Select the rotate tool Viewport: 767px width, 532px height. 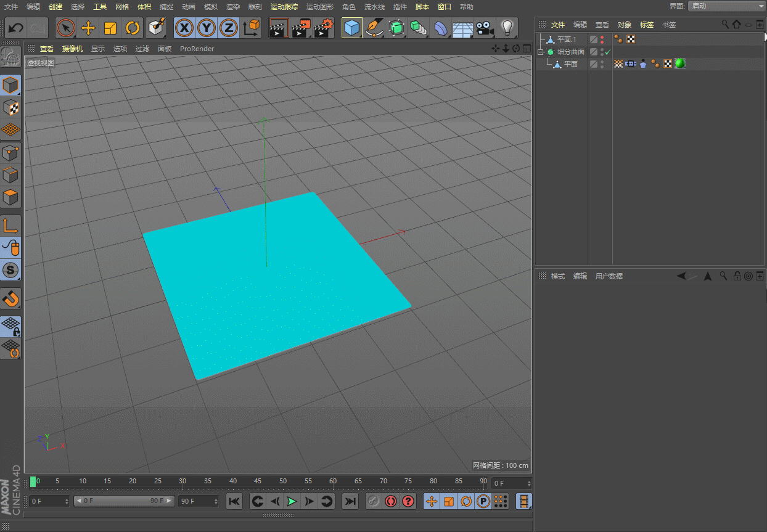pyautogui.click(x=133, y=28)
